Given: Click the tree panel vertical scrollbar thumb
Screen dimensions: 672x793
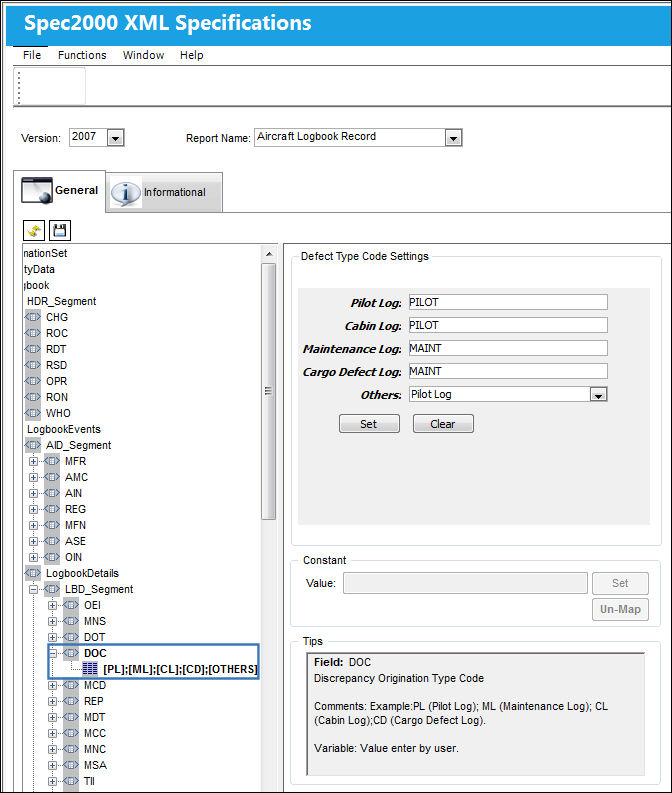Looking at the screenshot, I should coord(268,391).
